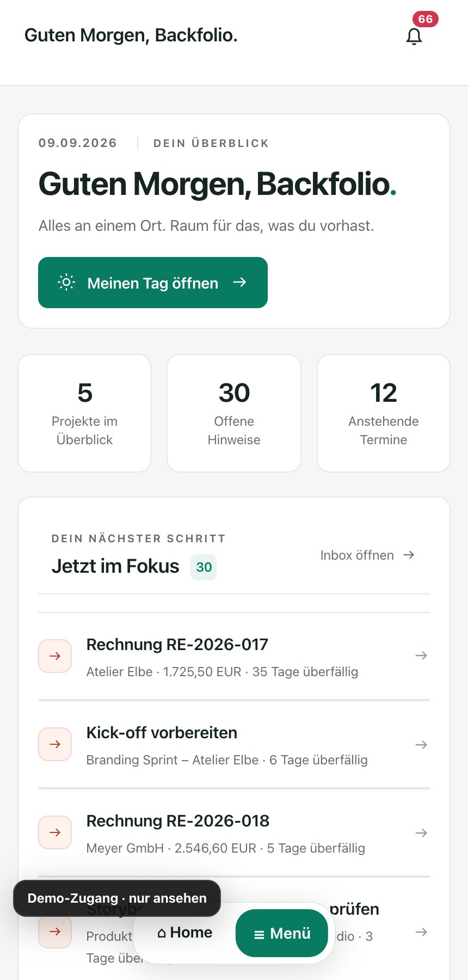The image size is (468, 980).
Task: Open the 12 Anstehende Termine card
Action: (x=384, y=413)
